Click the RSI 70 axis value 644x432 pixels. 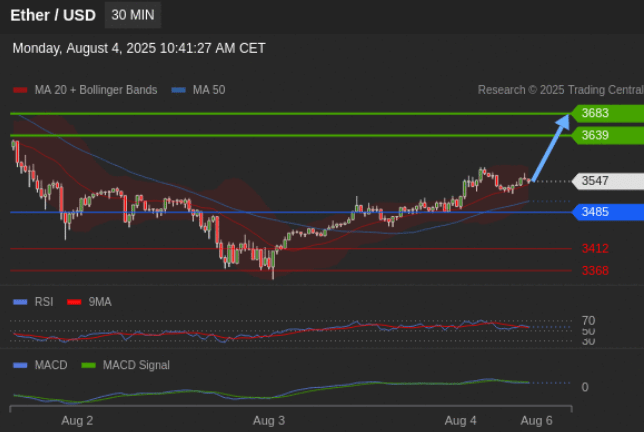[x=588, y=320]
